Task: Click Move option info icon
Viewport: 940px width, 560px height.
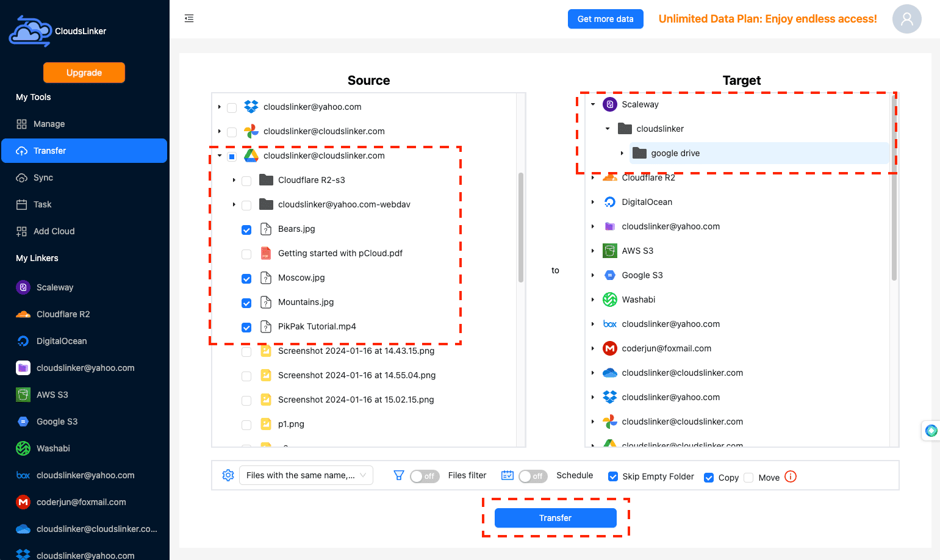Action: (x=791, y=476)
